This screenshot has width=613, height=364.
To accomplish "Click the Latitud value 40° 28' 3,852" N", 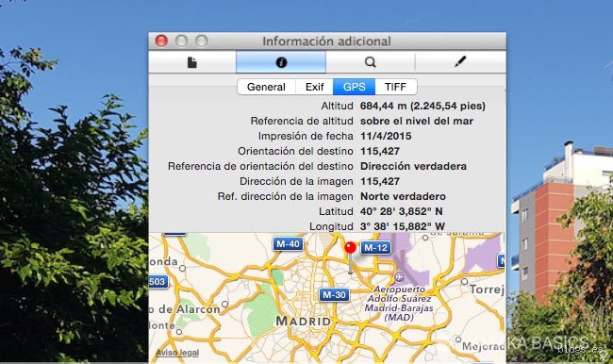I will (x=402, y=211).
